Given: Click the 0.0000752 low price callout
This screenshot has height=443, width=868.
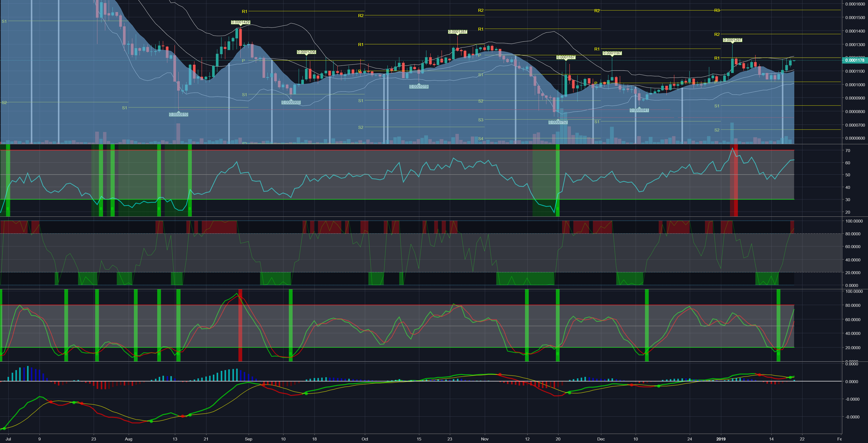Looking at the screenshot, I should click(558, 122).
